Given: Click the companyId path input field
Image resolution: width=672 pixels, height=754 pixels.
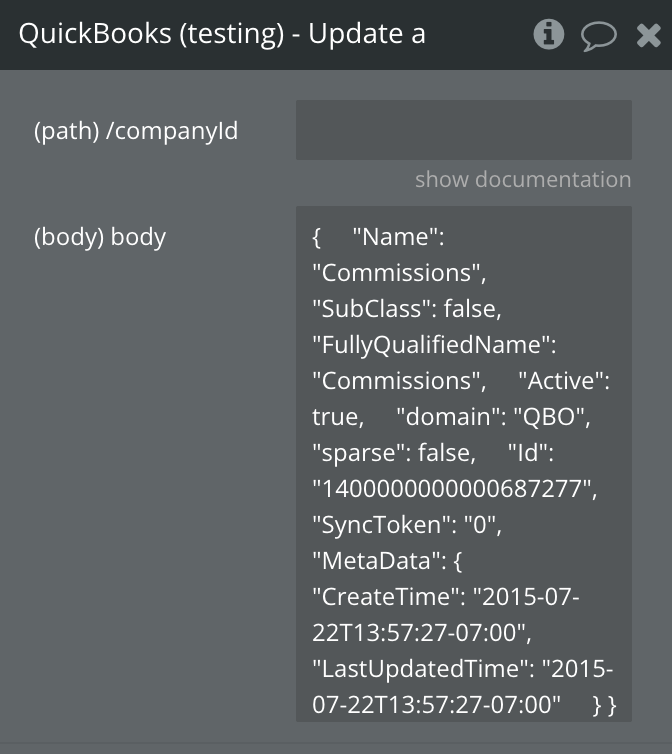Looking at the screenshot, I should click(x=463, y=130).
